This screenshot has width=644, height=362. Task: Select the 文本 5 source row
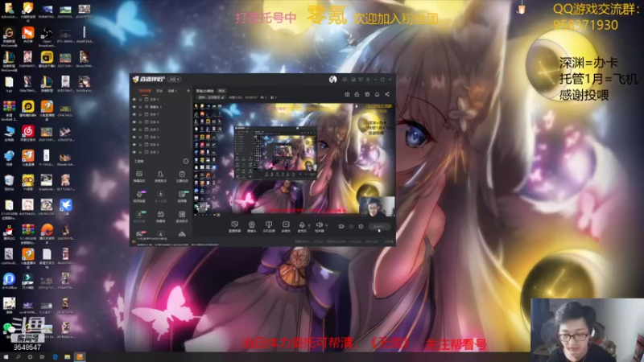(161, 130)
